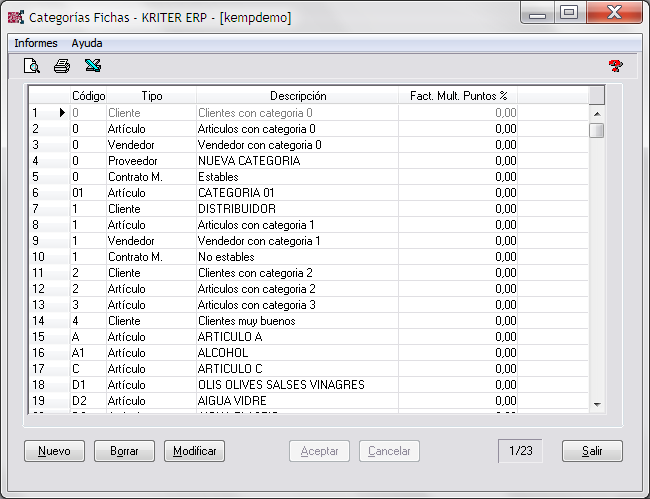The width and height of the screenshot is (650, 499).
Task: Click the Descripción column header
Action: click(x=297, y=96)
